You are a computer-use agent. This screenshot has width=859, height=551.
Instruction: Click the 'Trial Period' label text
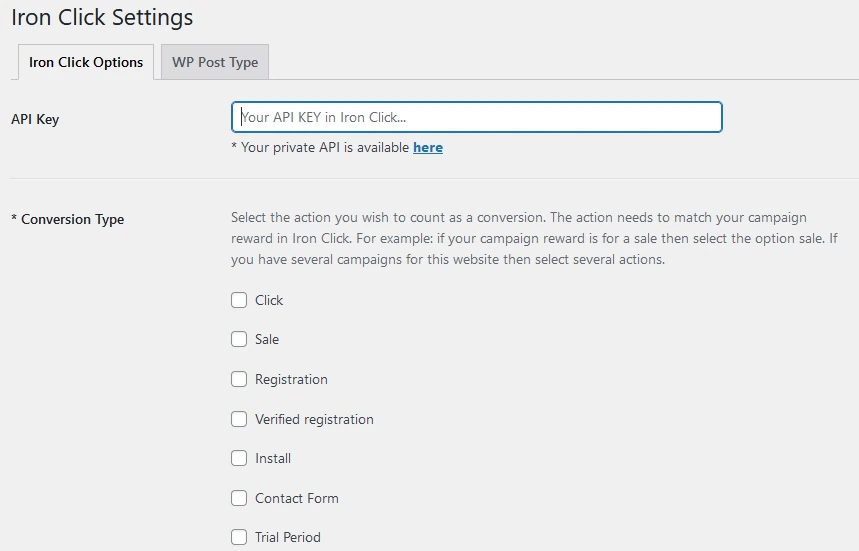(288, 537)
